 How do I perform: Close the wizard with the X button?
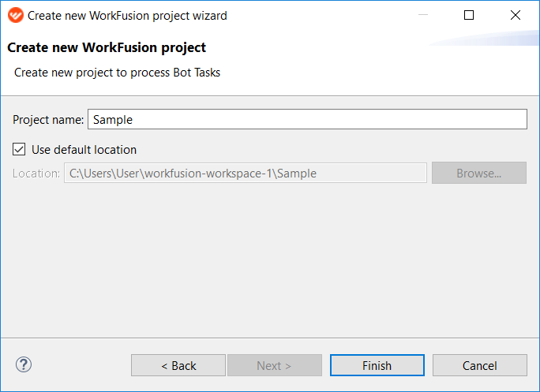[516, 15]
